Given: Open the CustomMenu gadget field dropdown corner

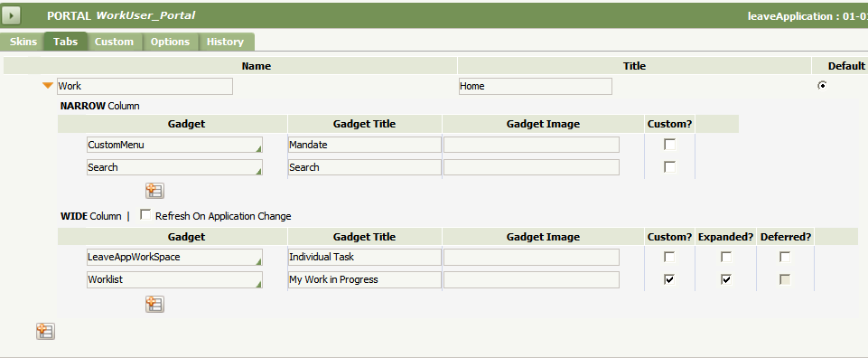Looking at the screenshot, I should coord(258,149).
